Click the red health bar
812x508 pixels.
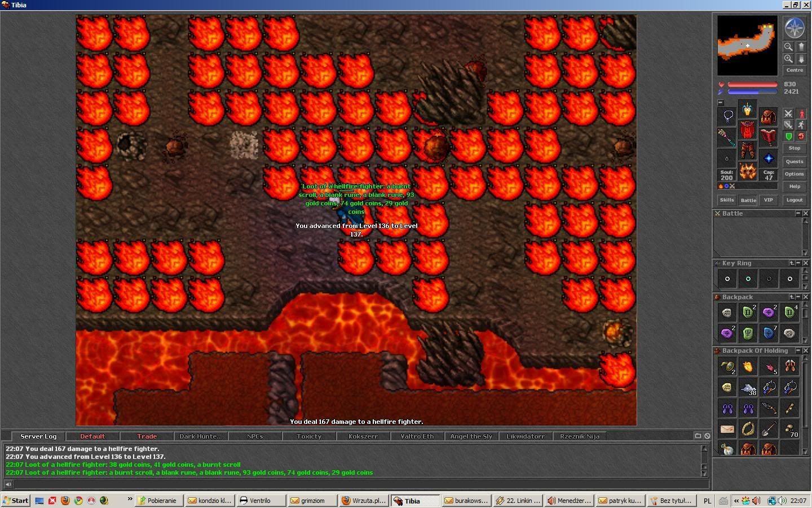click(753, 85)
